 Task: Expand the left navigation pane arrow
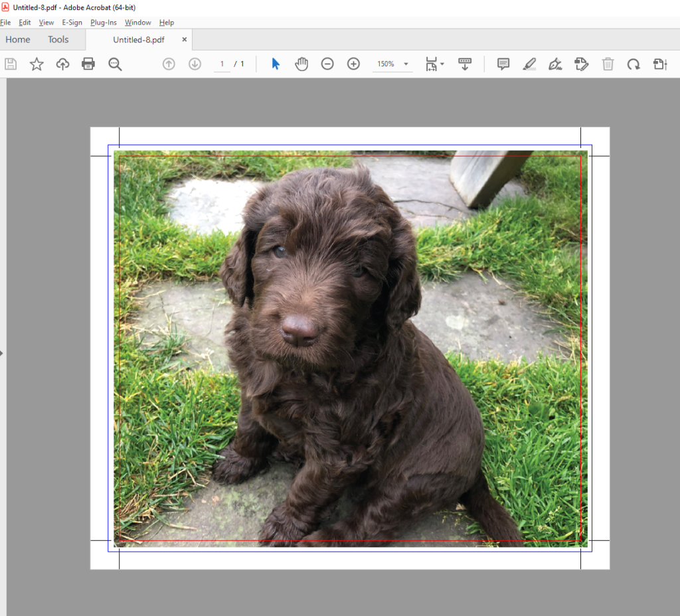(2, 353)
